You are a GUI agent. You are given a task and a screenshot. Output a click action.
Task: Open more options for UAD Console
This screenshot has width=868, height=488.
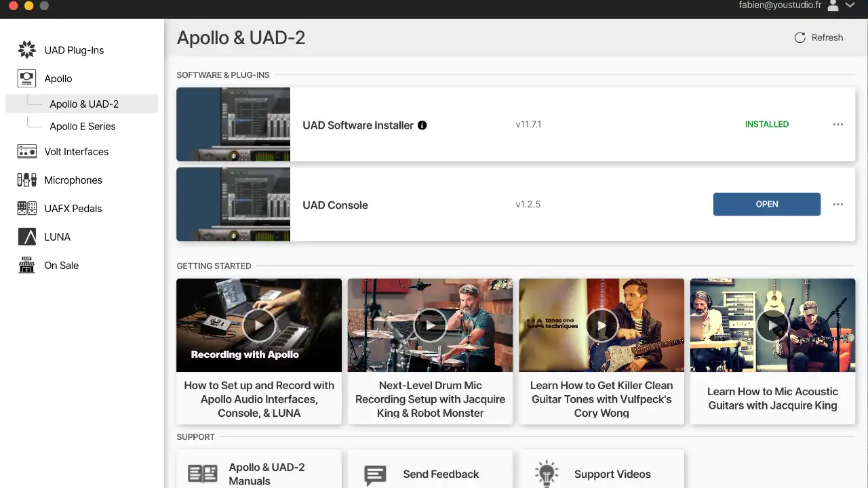tap(838, 204)
